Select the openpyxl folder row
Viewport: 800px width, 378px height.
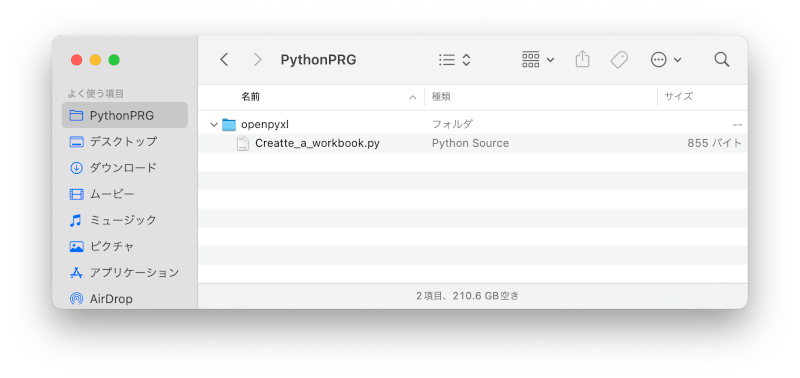pyautogui.click(x=473, y=124)
